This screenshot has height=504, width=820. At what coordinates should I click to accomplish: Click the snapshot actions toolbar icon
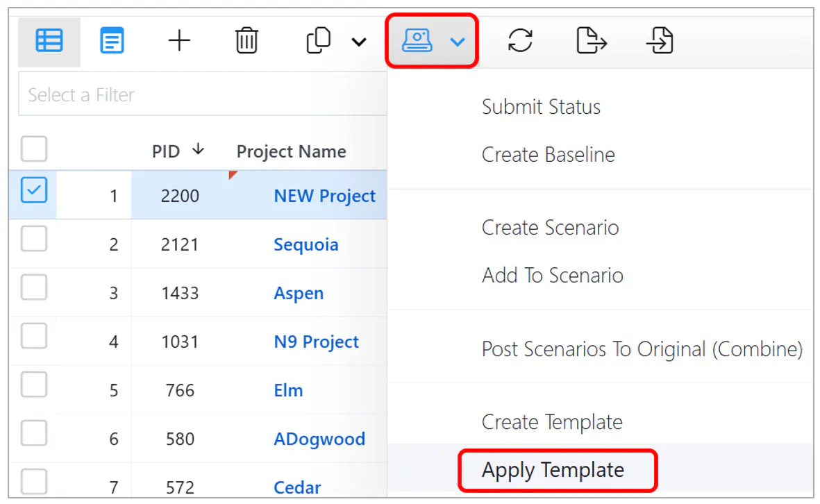tap(417, 41)
